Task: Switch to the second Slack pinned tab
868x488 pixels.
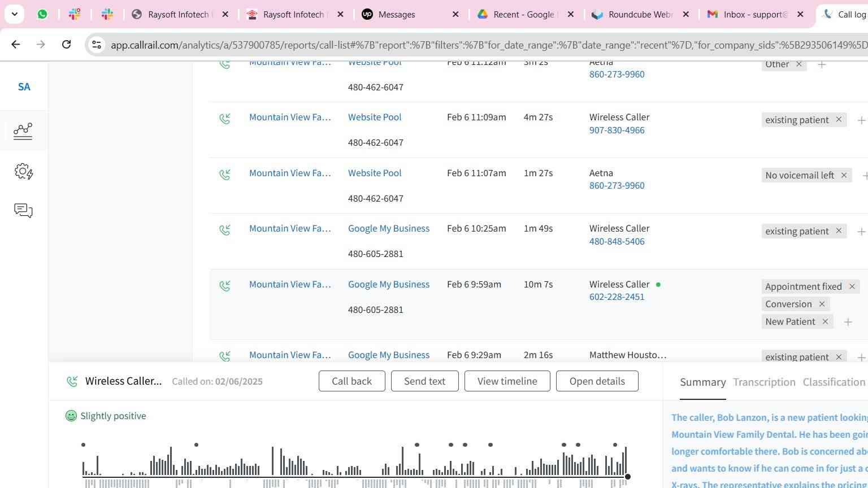Action: point(107,14)
